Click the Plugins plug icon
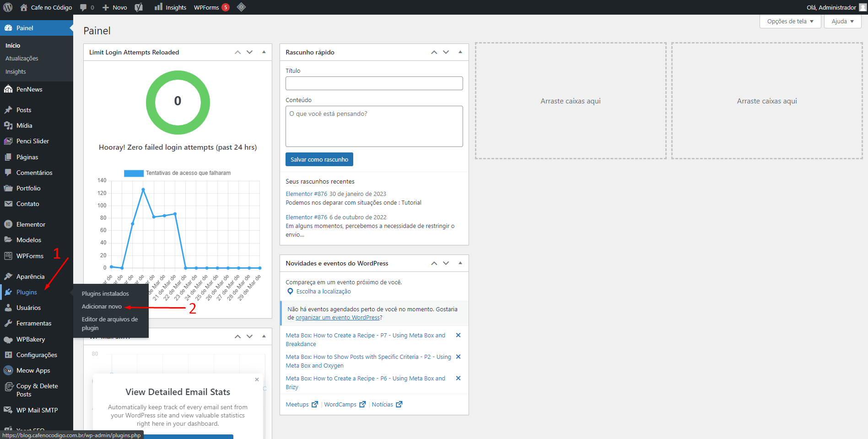 click(x=8, y=292)
